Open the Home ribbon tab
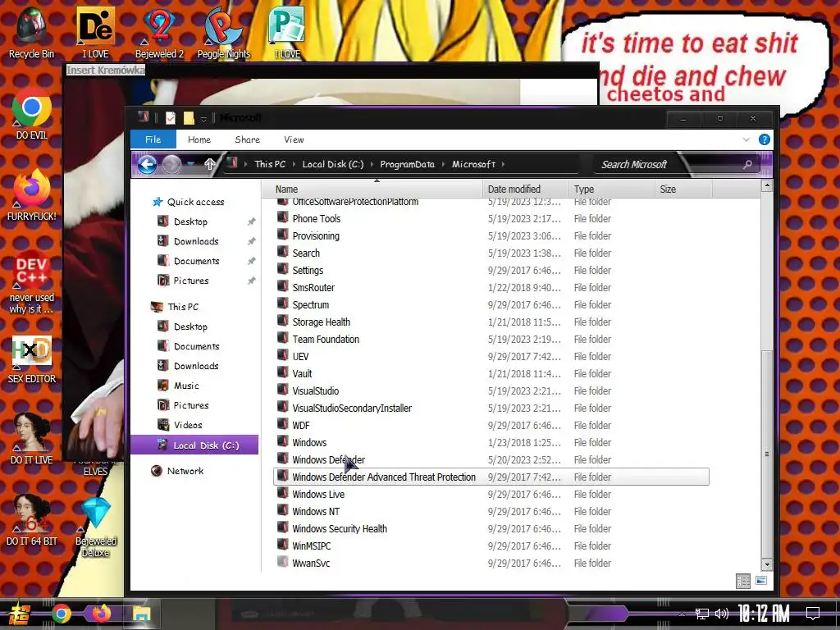Viewport: 840px width, 630px height. pyautogui.click(x=199, y=139)
